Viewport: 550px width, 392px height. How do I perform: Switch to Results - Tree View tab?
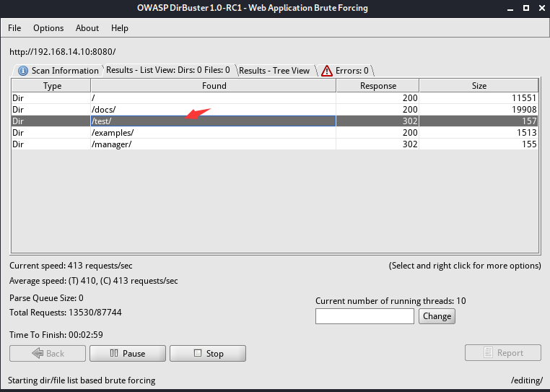274,71
